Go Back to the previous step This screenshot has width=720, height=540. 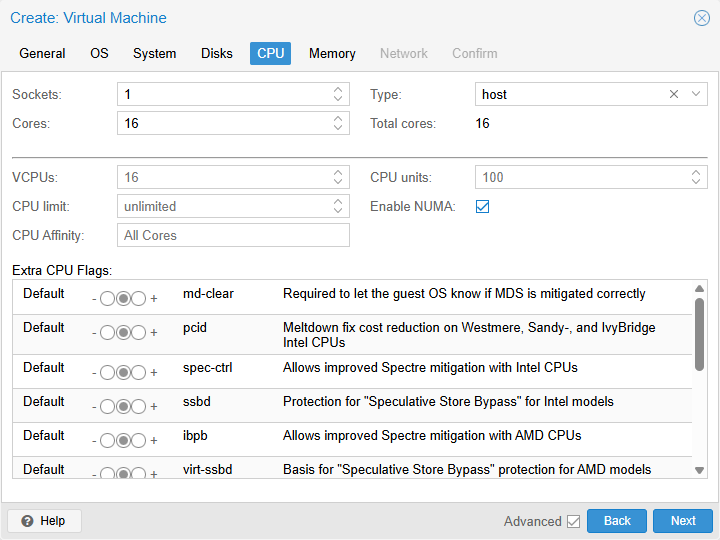pos(617,521)
